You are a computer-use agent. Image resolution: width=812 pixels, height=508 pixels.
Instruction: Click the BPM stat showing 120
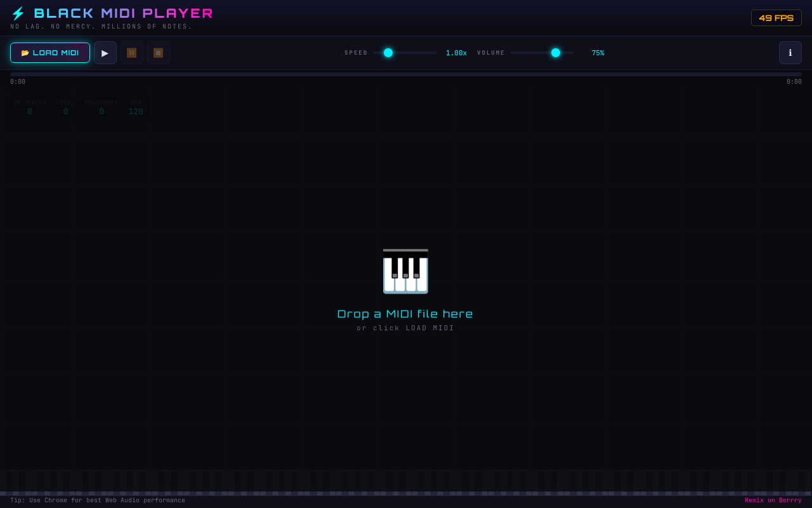(136, 108)
